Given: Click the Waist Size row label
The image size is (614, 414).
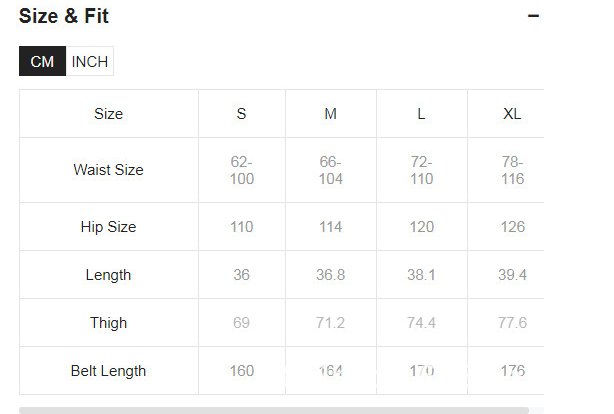Looking at the screenshot, I should point(108,170).
